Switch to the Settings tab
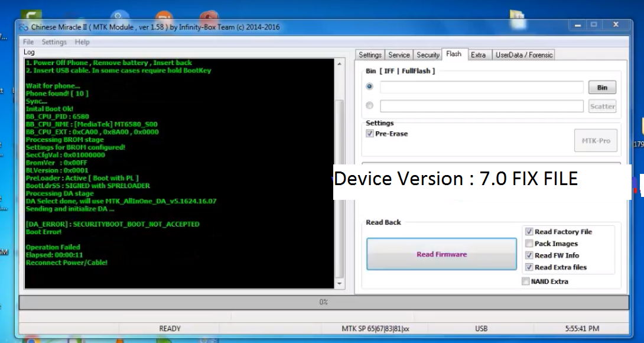644x343 pixels. (x=370, y=54)
